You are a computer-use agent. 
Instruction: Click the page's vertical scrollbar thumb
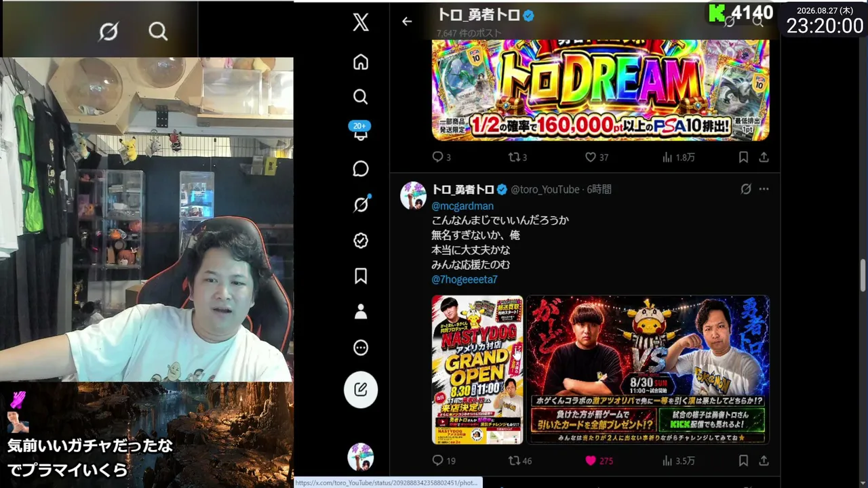pos(863,274)
